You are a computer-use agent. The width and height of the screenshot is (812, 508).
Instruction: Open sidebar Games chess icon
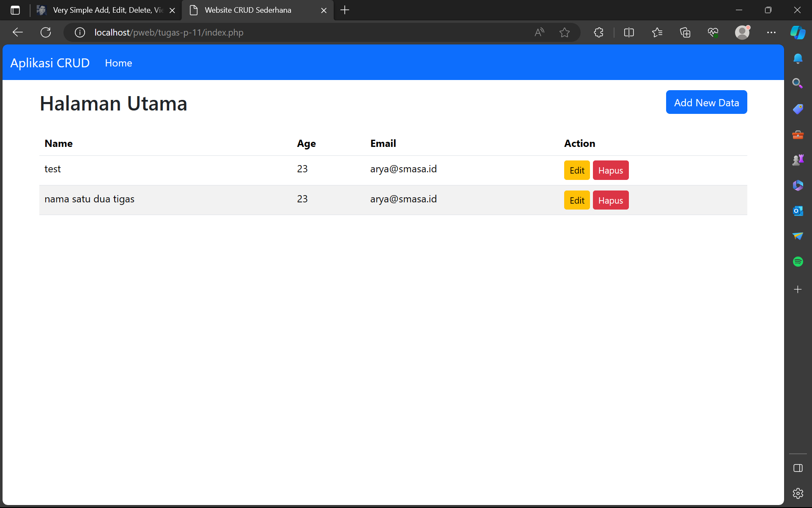point(798,160)
